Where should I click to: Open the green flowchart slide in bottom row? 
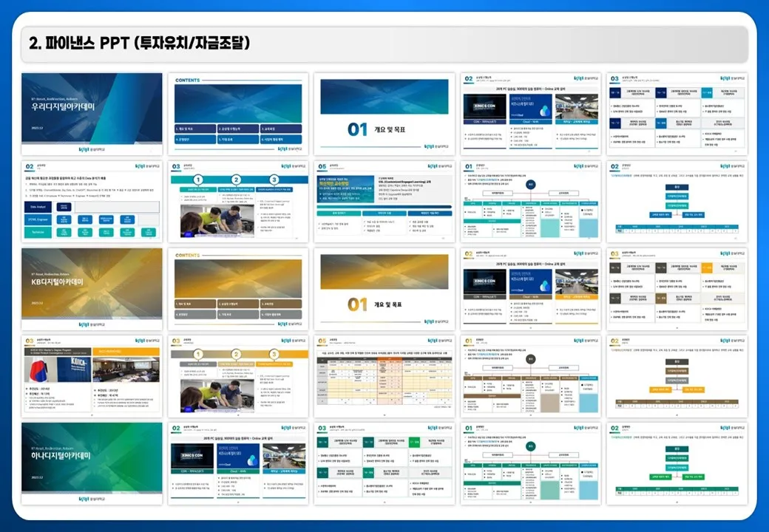[x=677, y=463]
